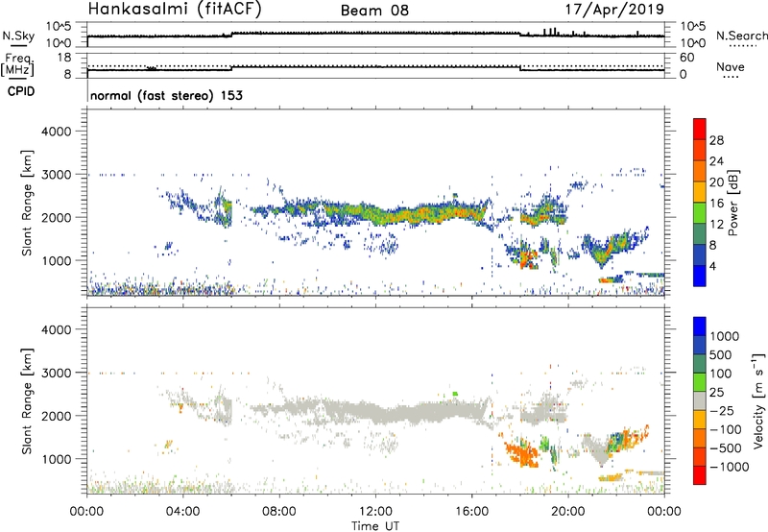Click the '04:00' time tick label
This screenshot has height=532, width=768.
(182, 512)
